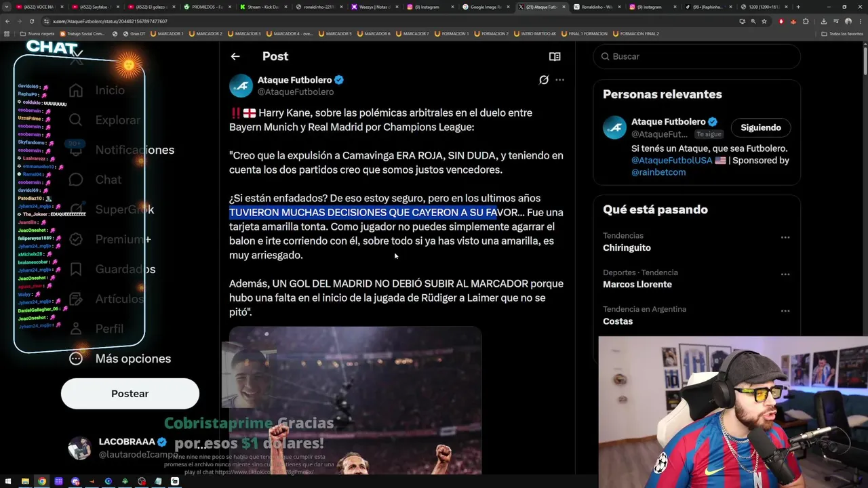The height and width of the screenshot is (488, 868).
Task: Open Artículos in X sidebar
Action: click(106, 299)
